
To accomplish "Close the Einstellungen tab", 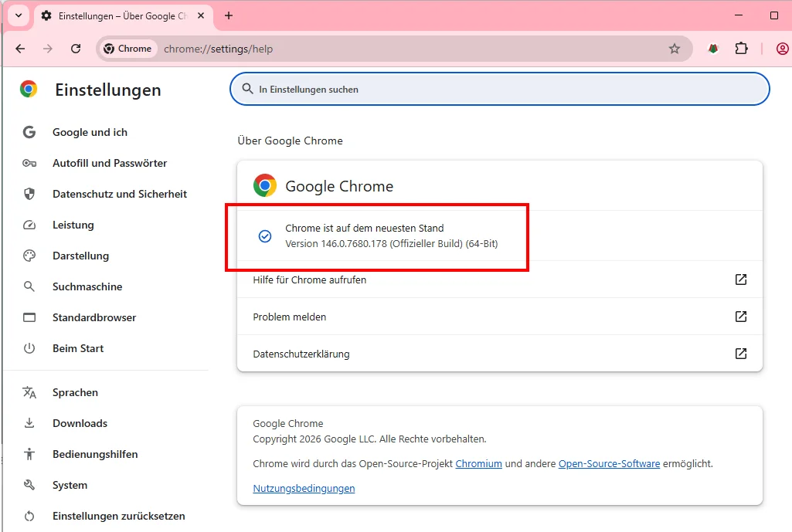I will 201,15.
